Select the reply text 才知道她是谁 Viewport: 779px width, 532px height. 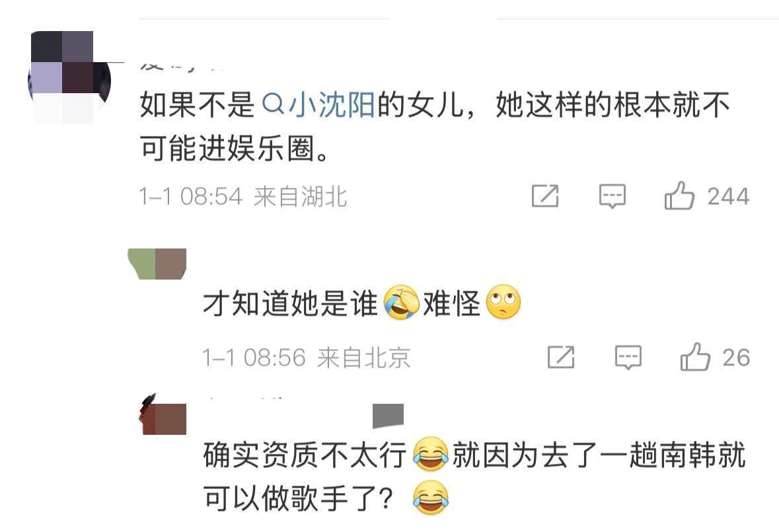coord(290,303)
